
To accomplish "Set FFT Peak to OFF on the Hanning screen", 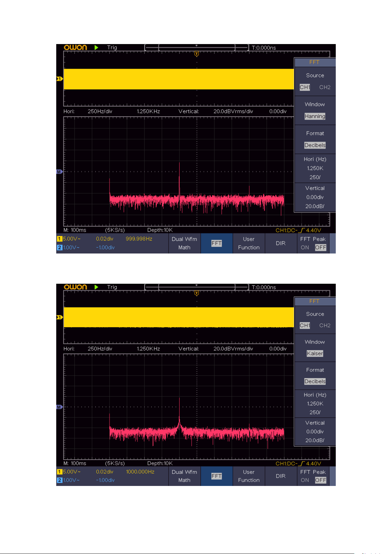I will tap(321, 248).
